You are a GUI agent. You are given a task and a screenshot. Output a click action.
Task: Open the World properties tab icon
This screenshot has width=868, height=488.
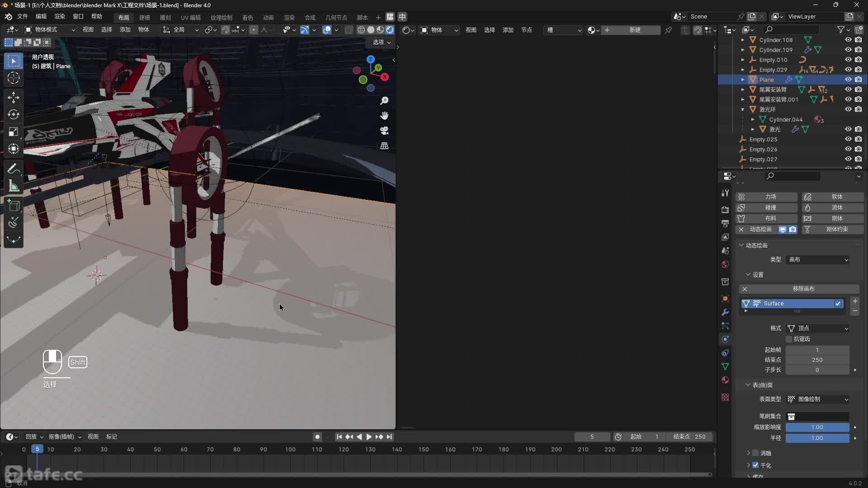725,264
